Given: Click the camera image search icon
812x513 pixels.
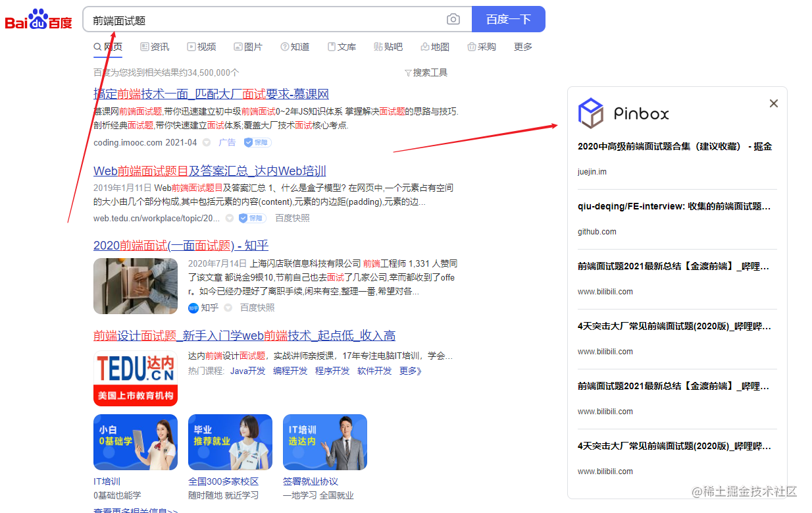Looking at the screenshot, I should click(x=453, y=20).
